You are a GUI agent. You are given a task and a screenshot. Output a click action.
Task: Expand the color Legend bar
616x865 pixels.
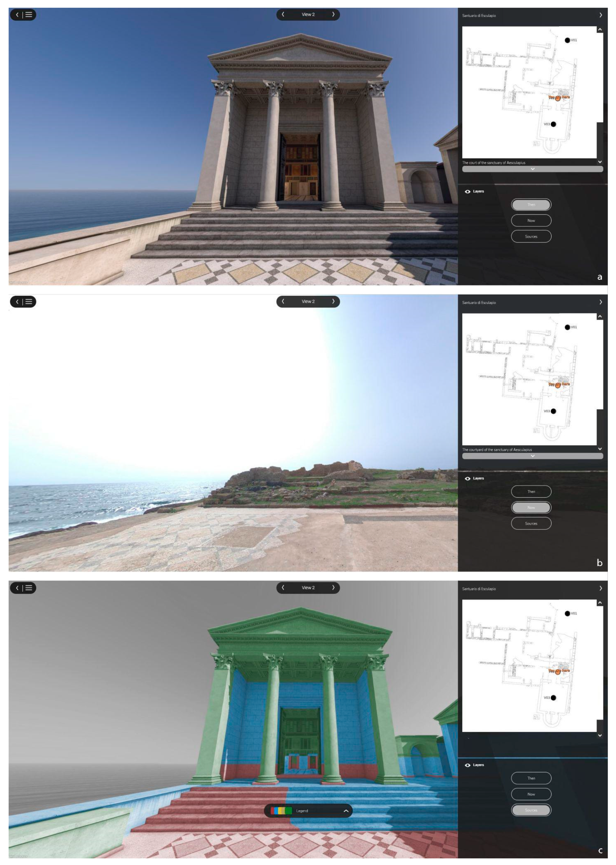[x=346, y=811]
